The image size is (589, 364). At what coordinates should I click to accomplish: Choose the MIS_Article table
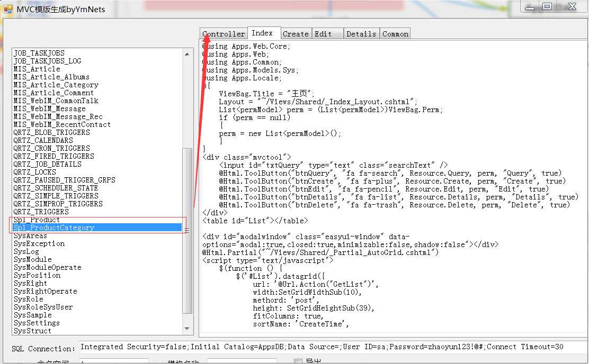point(37,69)
